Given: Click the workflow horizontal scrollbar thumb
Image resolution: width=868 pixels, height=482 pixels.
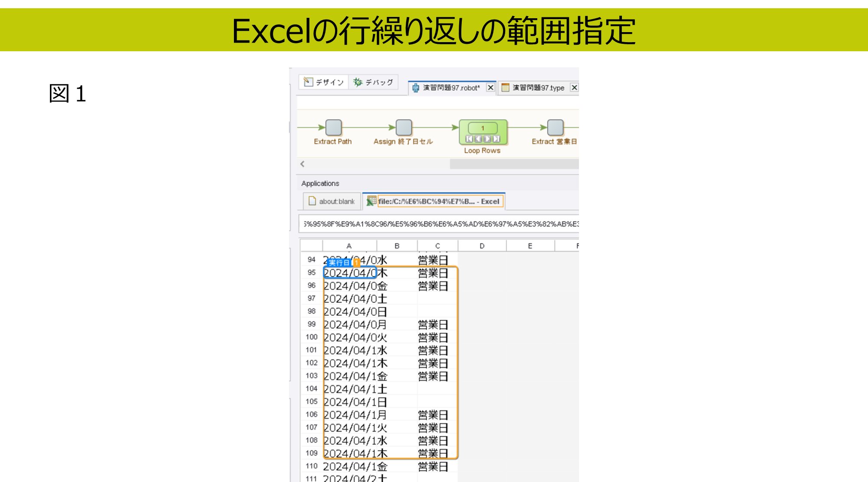Looking at the screenshot, I should point(514,164).
